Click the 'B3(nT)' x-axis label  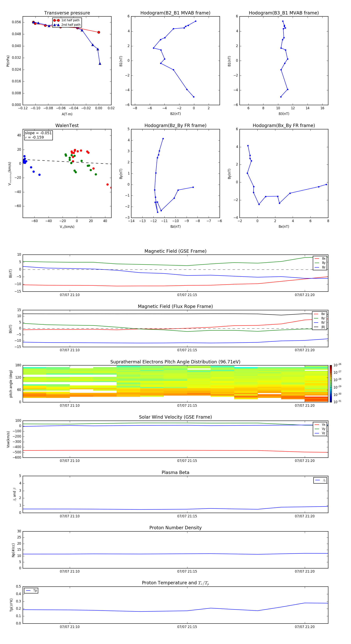(x=284, y=114)
